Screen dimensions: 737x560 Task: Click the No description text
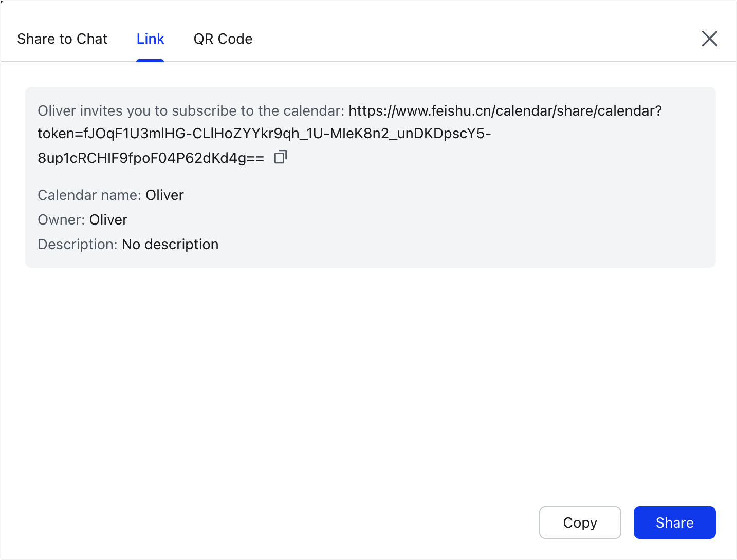170,244
